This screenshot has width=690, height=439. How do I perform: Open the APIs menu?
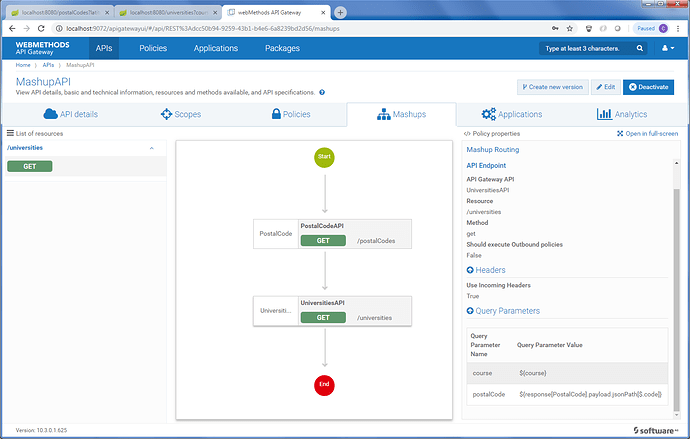(104, 48)
